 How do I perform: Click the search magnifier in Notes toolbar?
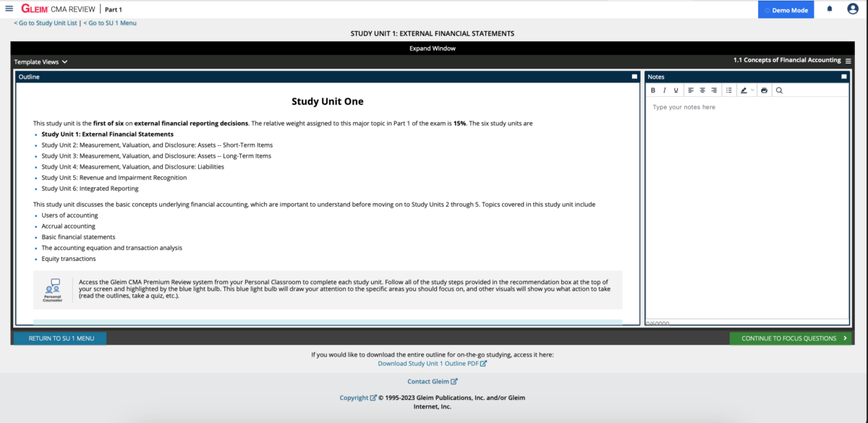click(x=779, y=90)
